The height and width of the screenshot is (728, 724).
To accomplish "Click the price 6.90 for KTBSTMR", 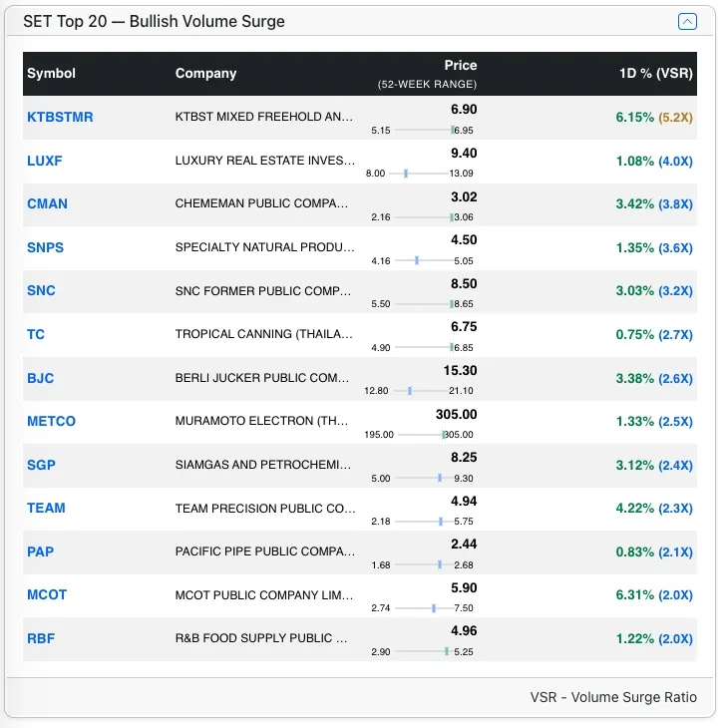I will (x=464, y=109).
